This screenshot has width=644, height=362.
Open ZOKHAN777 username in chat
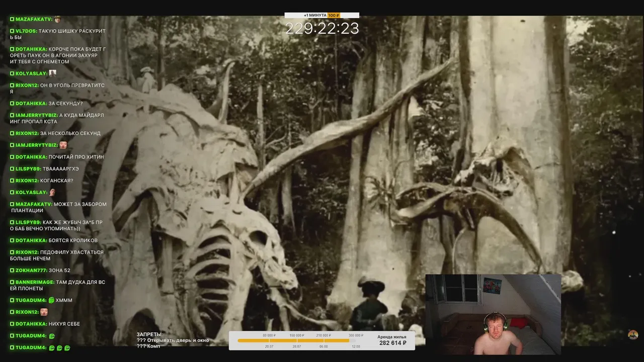click(x=31, y=270)
